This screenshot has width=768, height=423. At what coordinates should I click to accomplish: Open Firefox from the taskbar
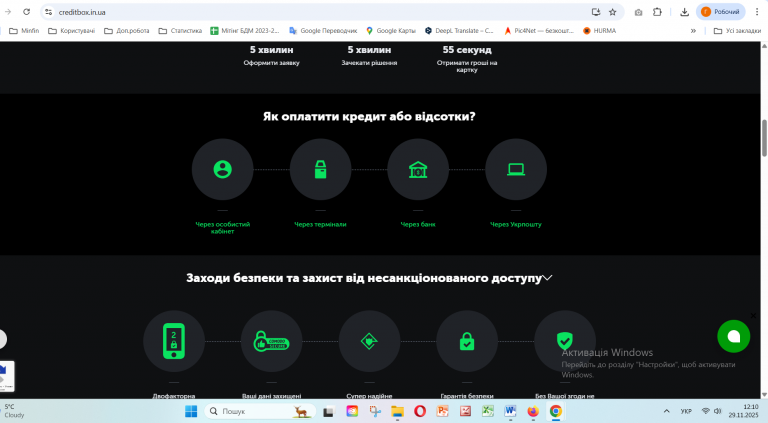click(x=533, y=411)
